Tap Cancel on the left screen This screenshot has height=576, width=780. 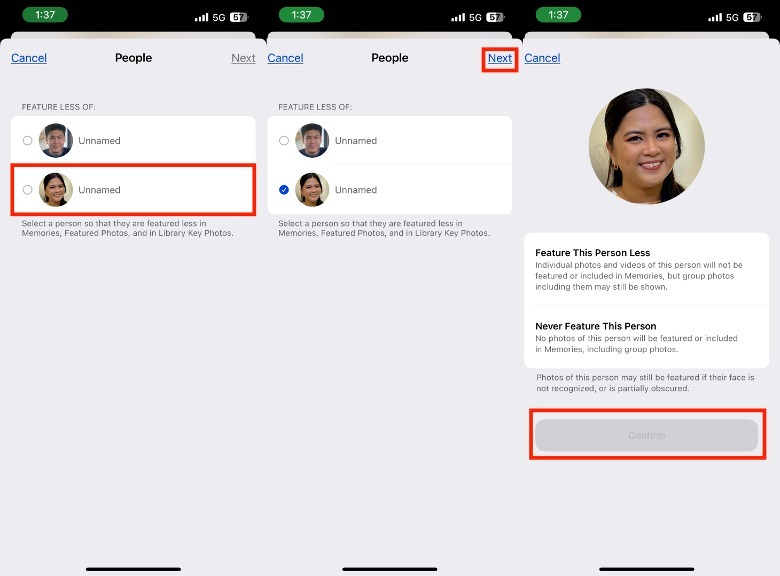point(29,58)
